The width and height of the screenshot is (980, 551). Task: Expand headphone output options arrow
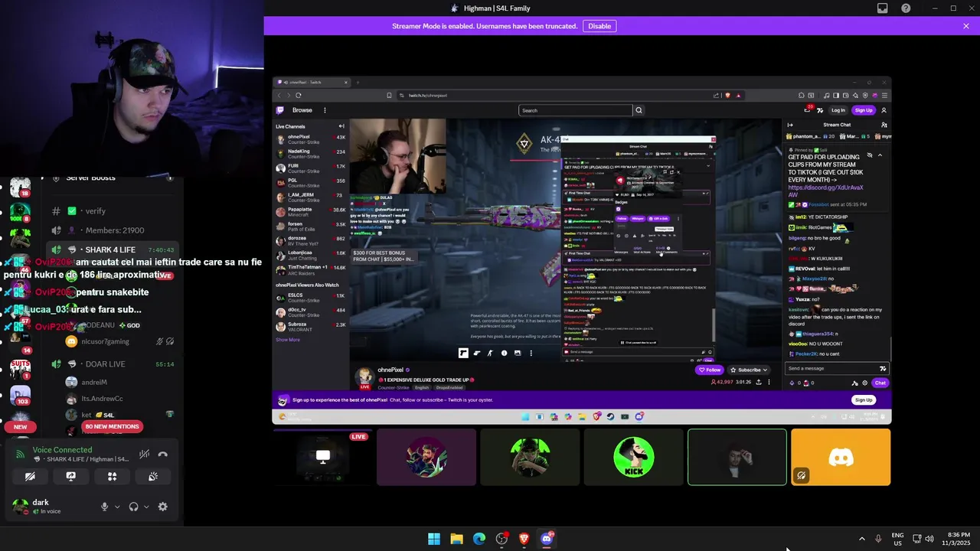pos(145,507)
